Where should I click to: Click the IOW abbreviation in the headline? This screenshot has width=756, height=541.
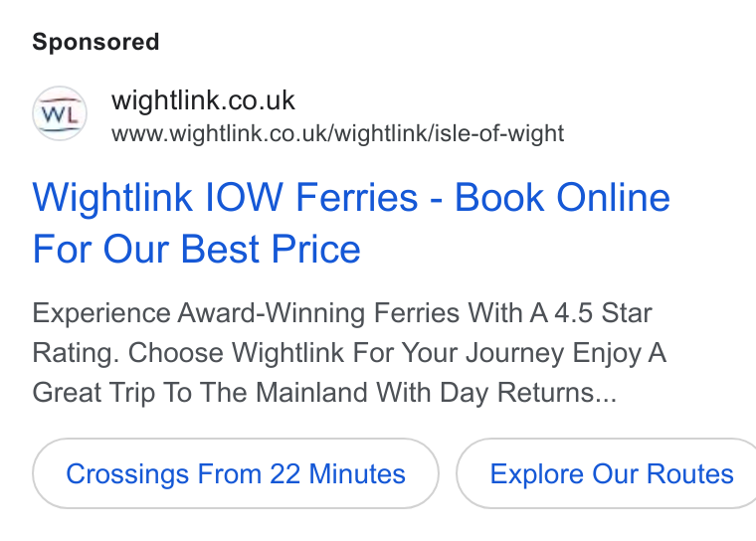click(x=244, y=197)
